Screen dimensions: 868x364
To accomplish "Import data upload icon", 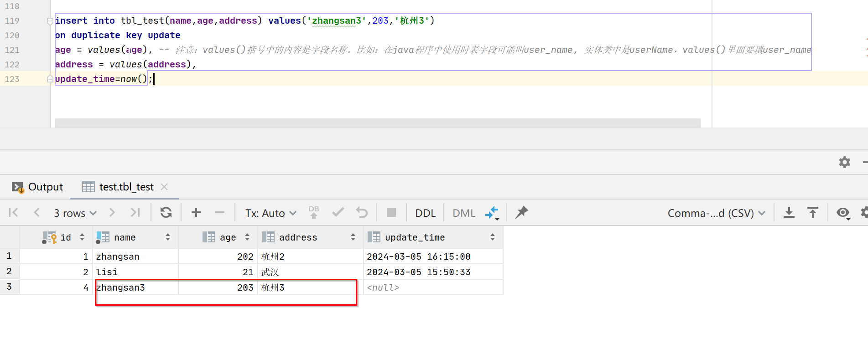I will (x=813, y=213).
